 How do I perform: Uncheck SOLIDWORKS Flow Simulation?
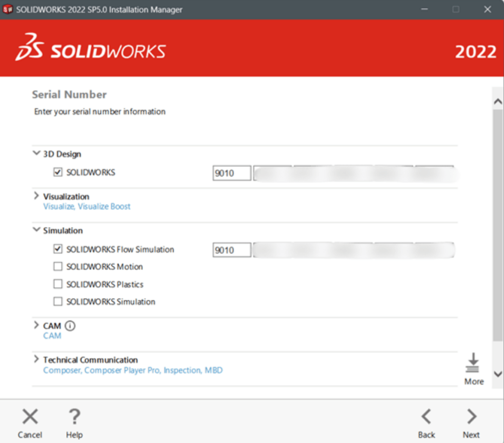[58, 249]
